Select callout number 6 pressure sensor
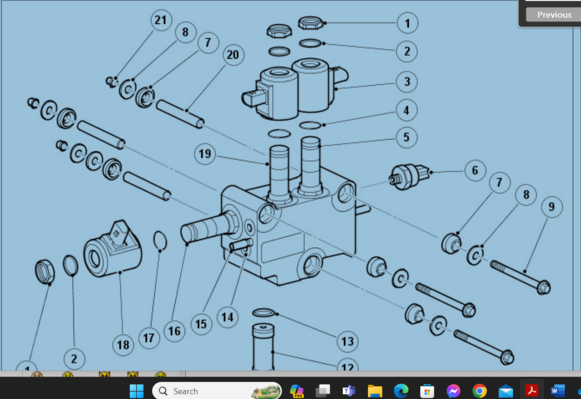This screenshot has height=399, width=581. point(475,170)
